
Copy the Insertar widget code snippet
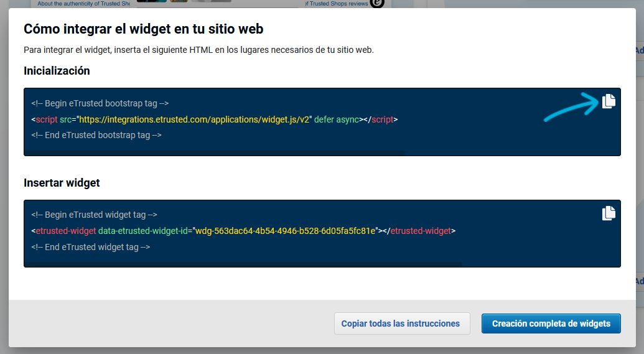coord(608,213)
